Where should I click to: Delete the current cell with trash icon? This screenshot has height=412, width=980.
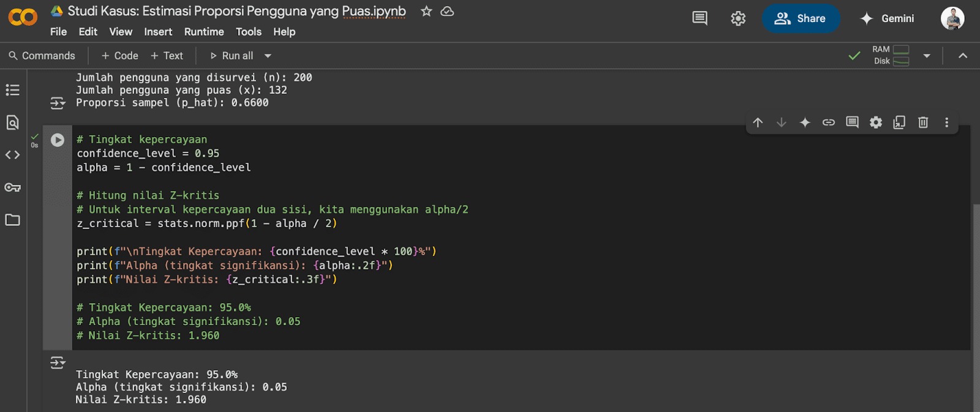923,122
